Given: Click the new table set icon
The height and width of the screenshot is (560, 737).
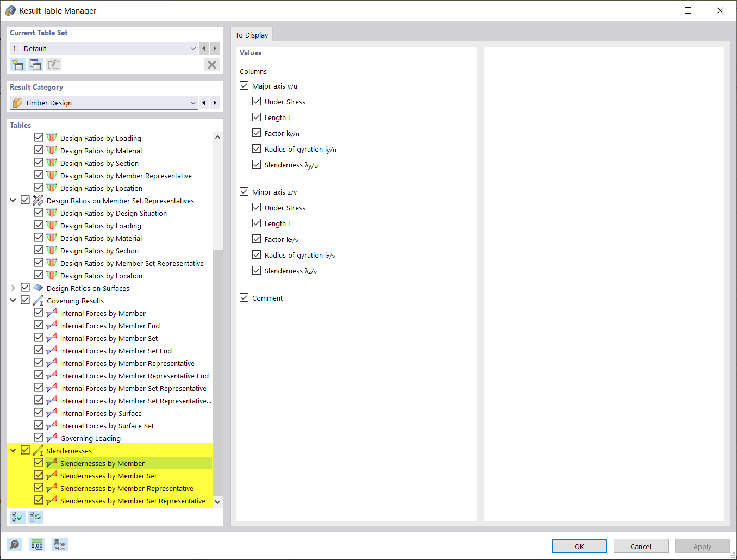Looking at the screenshot, I should coord(17,65).
